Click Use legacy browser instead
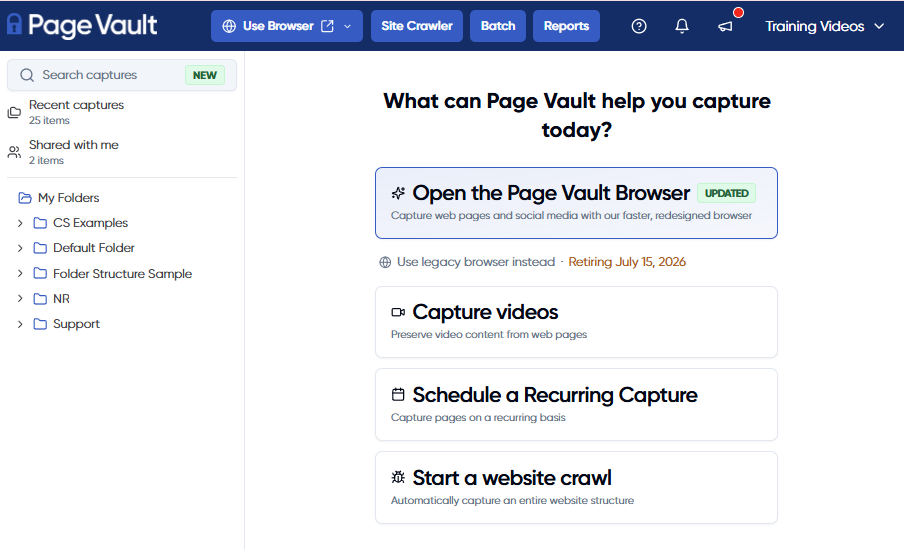This screenshot has height=550, width=904. pos(476,262)
